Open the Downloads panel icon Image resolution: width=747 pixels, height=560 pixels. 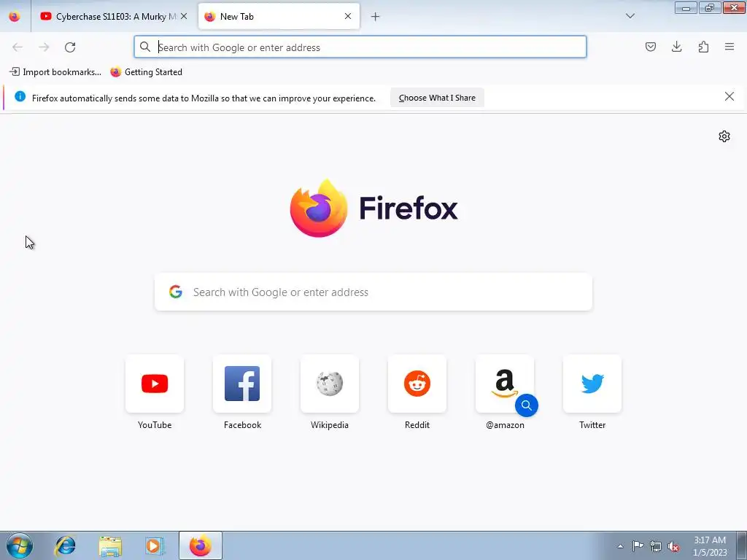(676, 47)
